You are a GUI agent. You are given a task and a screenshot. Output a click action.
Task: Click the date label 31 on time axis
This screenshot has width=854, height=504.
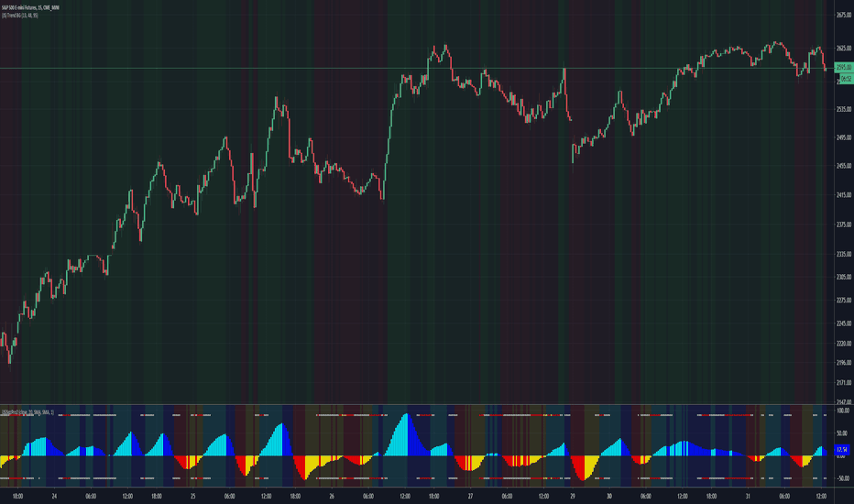pyautogui.click(x=748, y=497)
